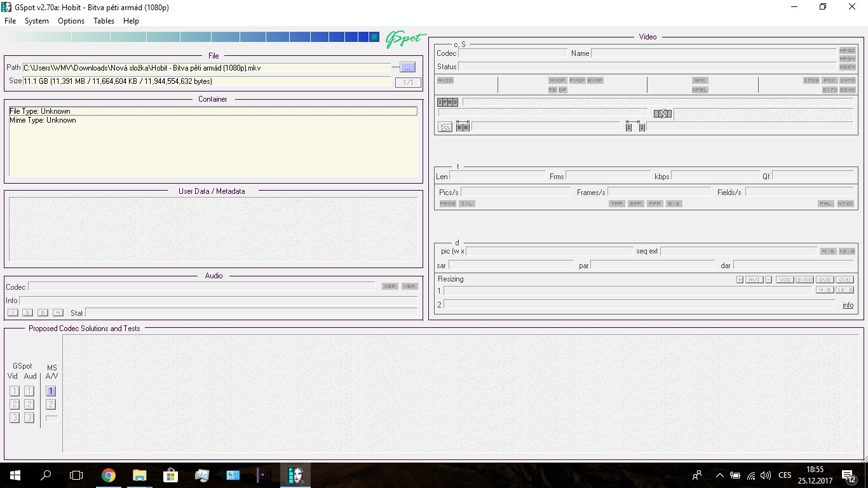Click the PROG indicator badge
Viewport: 868px width, 488px height.
pos(447,203)
